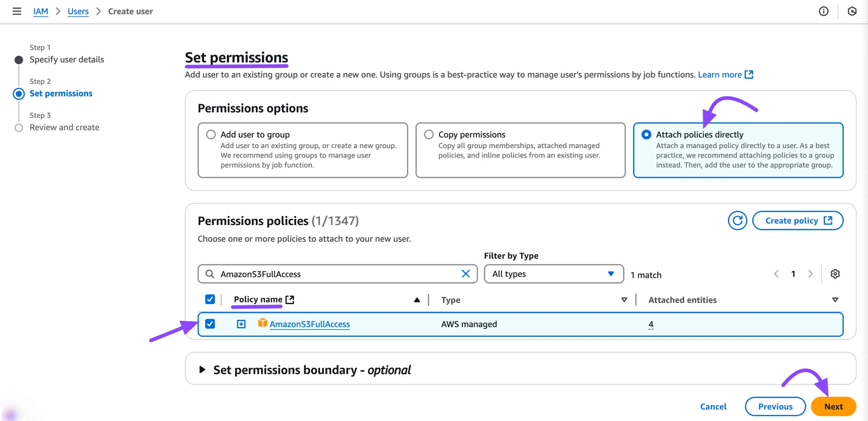
Task: Sort by Policy name ascending arrow
Action: [417, 300]
